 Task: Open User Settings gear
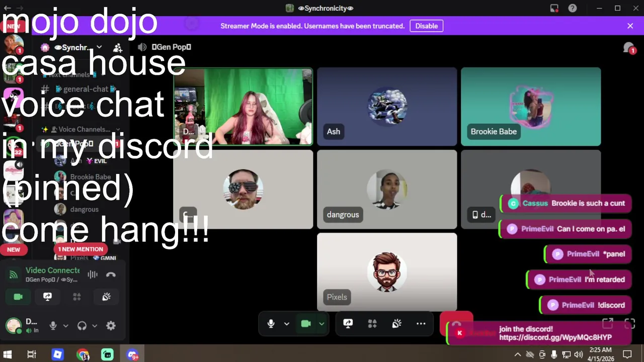point(111,326)
